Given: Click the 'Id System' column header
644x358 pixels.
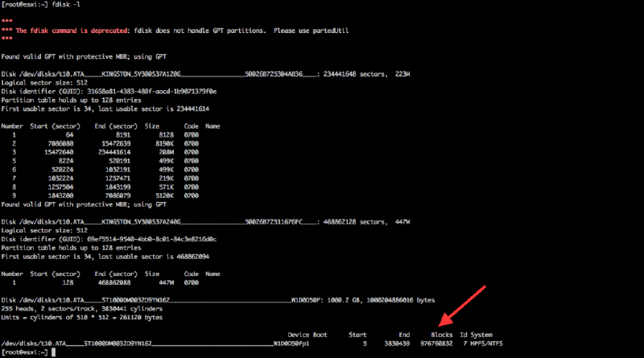Looking at the screenshot, I should [476, 334].
